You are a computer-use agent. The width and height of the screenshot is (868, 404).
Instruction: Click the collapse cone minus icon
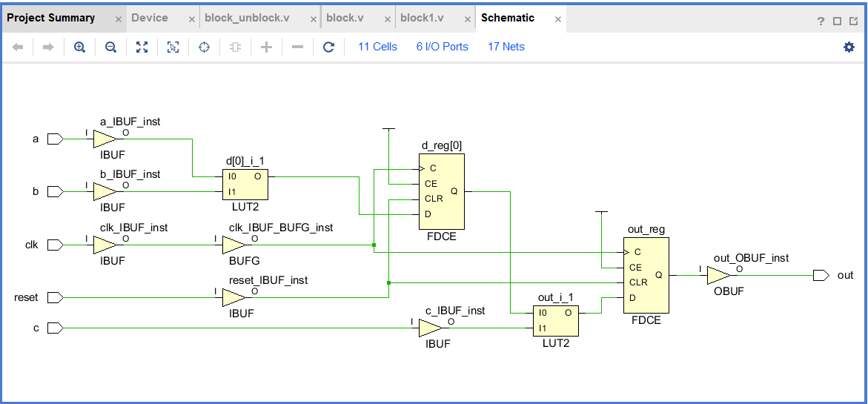click(x=297, y=47)
